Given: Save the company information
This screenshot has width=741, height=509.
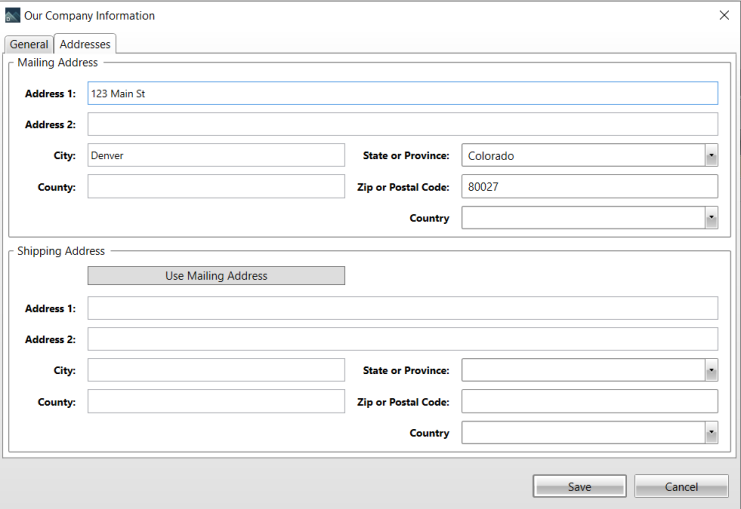Looking at the screenshot, I should (579, 486).
